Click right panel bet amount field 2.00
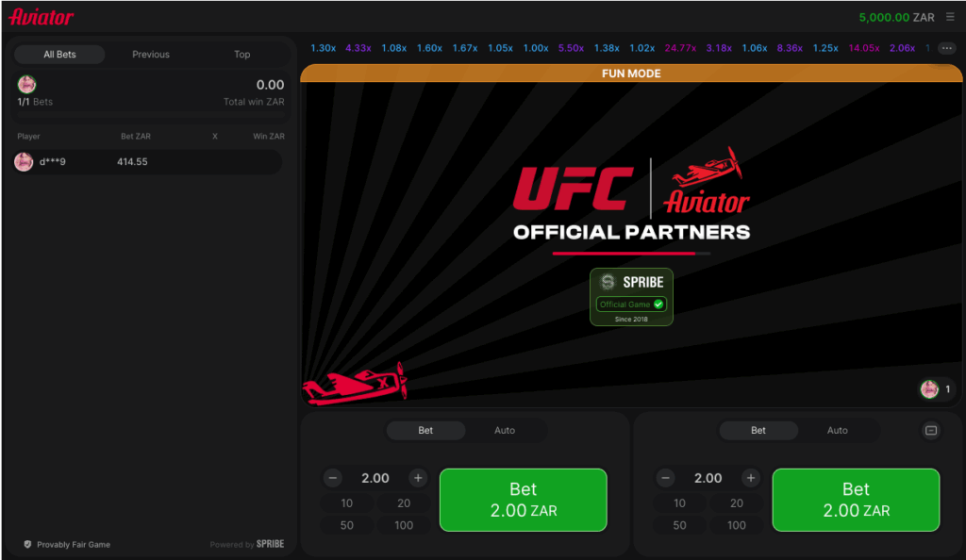 [x=708, y=478]
